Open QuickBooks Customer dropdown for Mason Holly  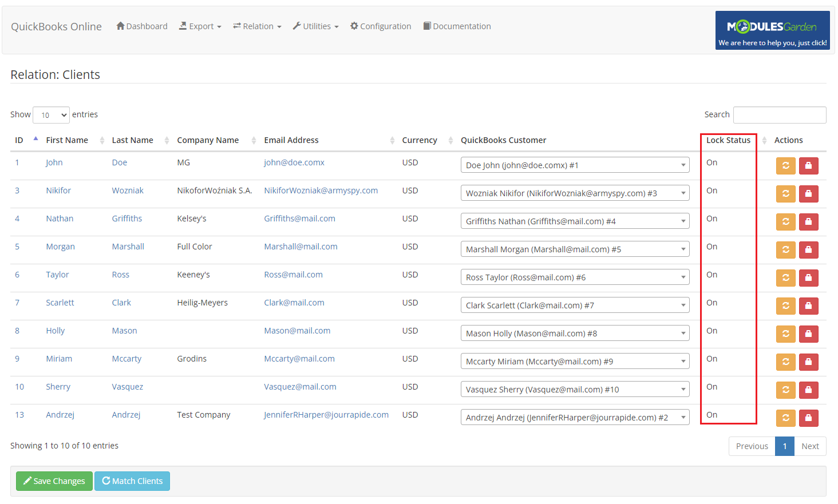pos(575,333)
